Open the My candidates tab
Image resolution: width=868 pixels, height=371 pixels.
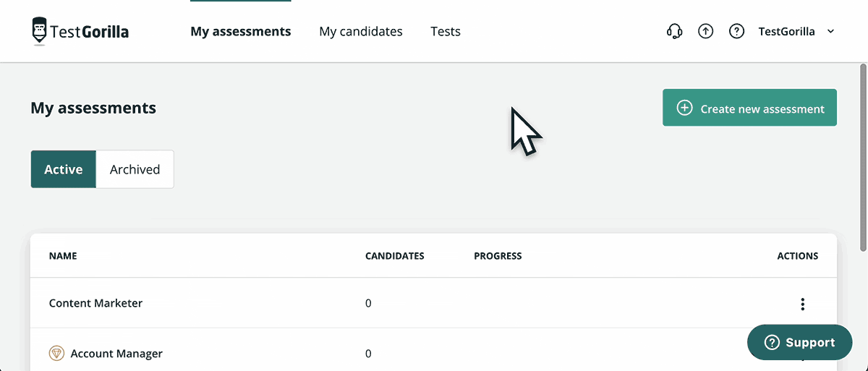click(x=361, y=31)
